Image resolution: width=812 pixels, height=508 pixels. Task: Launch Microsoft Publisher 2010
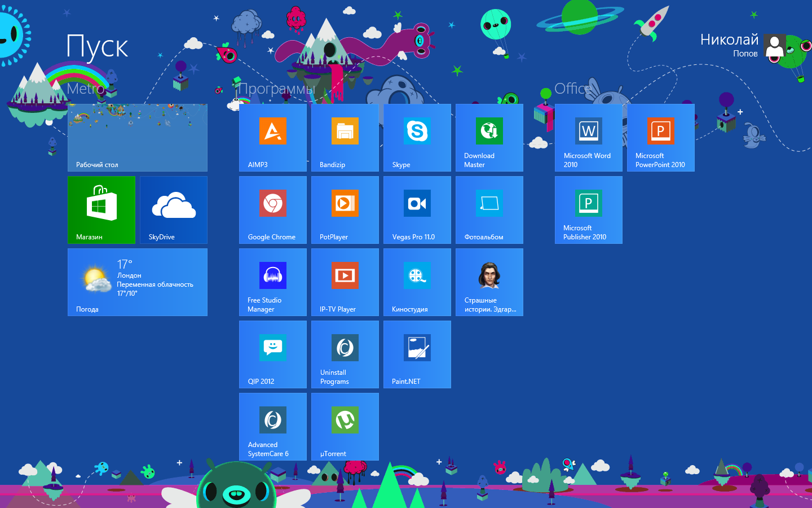589,210
